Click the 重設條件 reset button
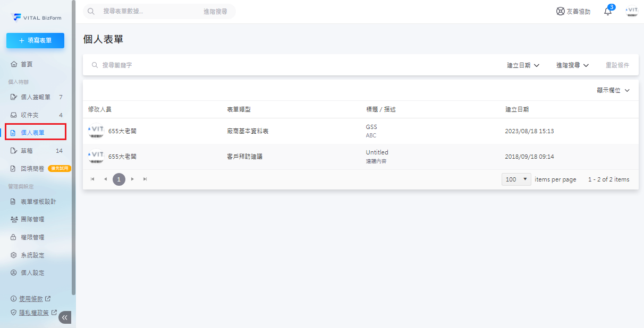644x328 pixels. [x=617, y=65]
